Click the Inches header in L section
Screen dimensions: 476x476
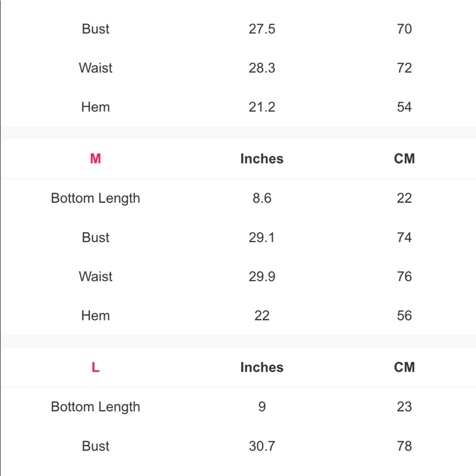[x=262, y=367]
